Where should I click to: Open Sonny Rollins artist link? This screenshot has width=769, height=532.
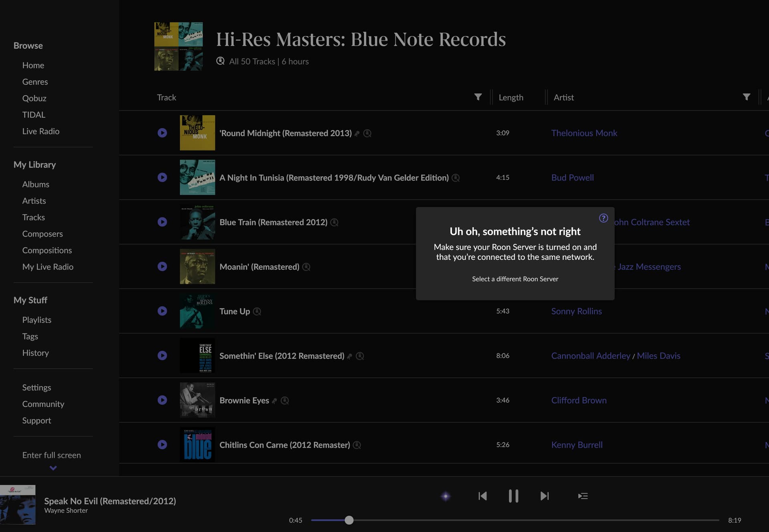click(576, 311)
